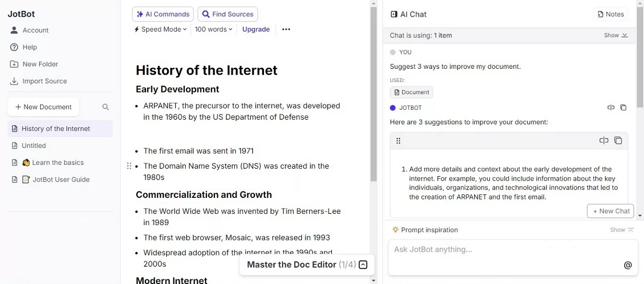Click the sidebar search magnifier icon
Viewport: 644px width, 284px height.
(x=106, y=107)
